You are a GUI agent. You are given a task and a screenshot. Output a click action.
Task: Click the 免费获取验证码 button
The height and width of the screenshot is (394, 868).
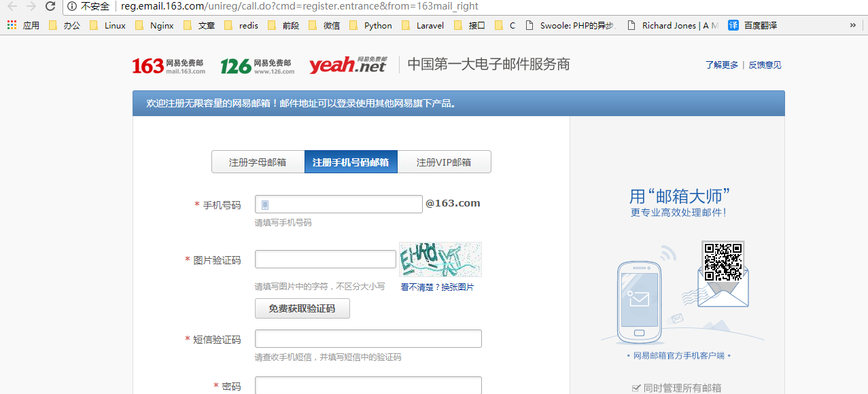click(302, 308)
